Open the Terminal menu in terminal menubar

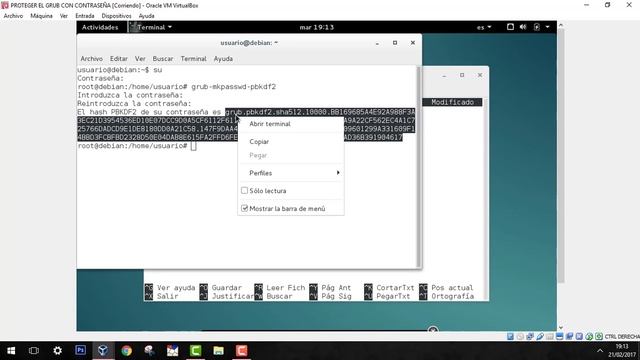tap(193, 59)
